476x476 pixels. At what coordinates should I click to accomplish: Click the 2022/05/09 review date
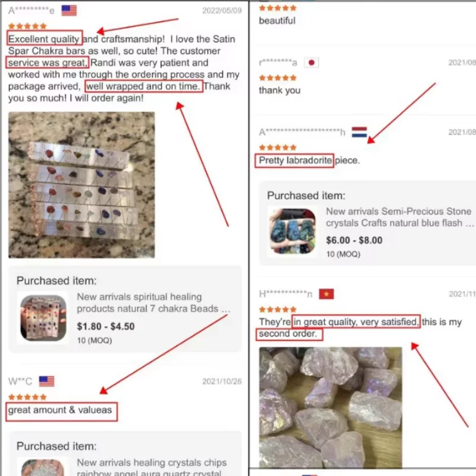pyautogui.click(x=222, y=11)
